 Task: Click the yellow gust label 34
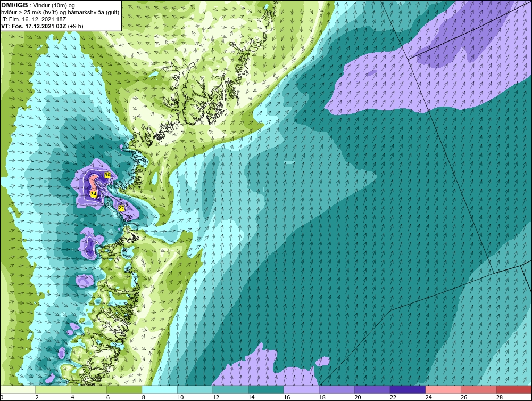94,194
